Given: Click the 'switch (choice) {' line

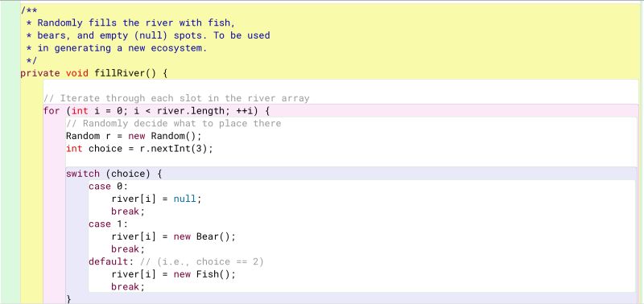Looking at the screenshot, I should (114, 174).
